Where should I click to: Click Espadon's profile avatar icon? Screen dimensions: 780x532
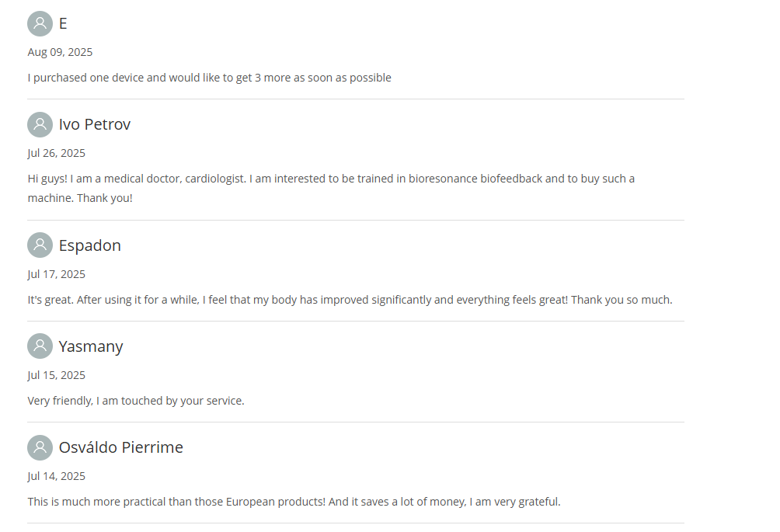pos(40,245)
